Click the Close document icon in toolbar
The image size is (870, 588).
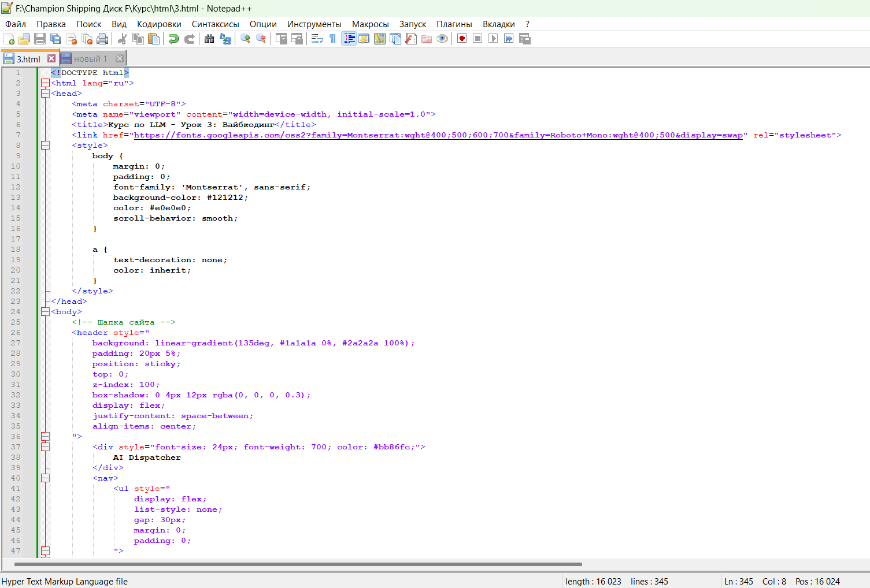[x=72, y=39]
